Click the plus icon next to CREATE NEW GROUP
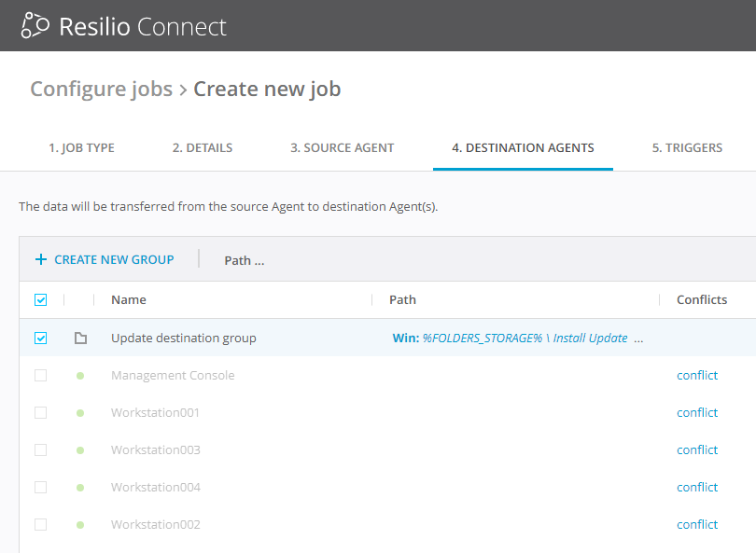 [x=41, y=259]
